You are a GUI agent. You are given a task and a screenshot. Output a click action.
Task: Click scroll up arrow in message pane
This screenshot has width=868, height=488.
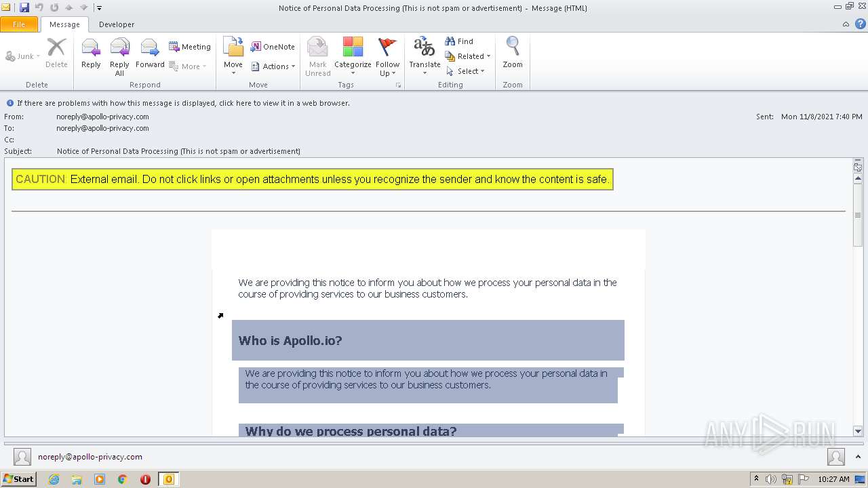(x=858, y=178)
